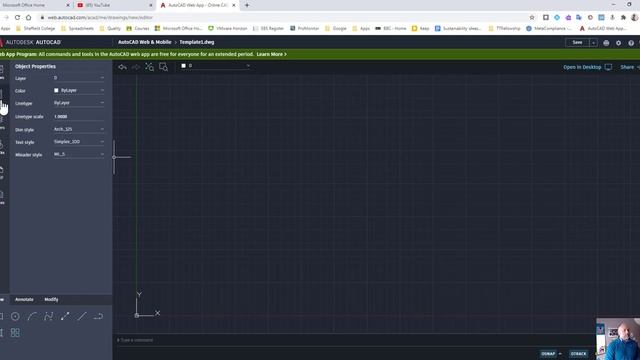Open the settings gear in AutoCAD header
Screen dimensions: 640x360
618,43
